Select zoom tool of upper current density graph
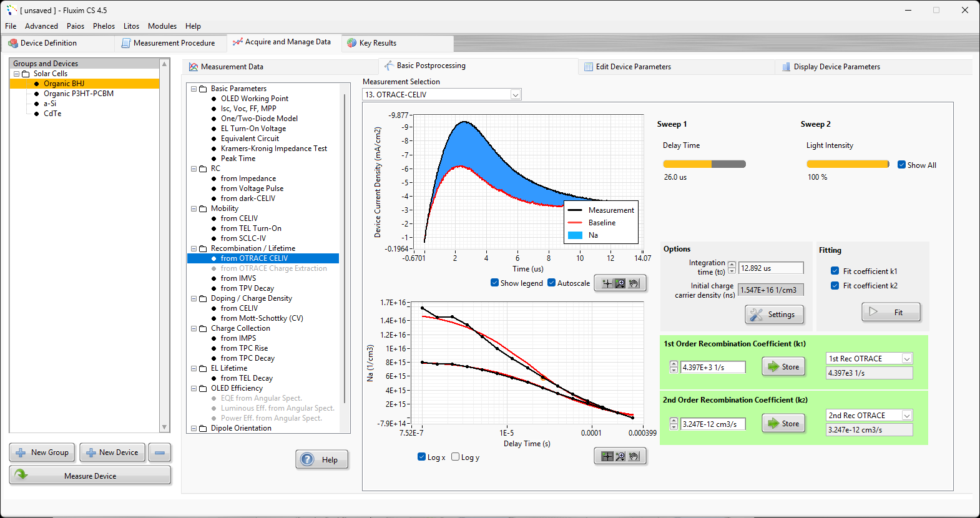 coord(620,283)
